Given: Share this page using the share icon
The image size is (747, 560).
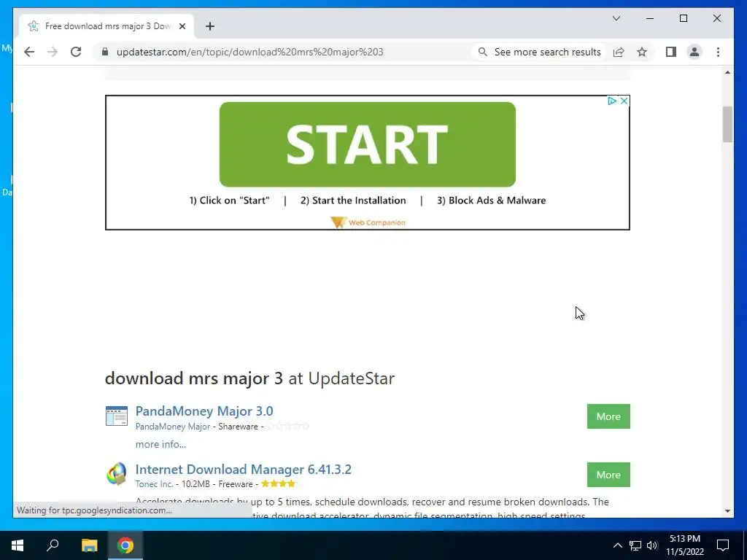Looking at the screenshot, I should coord(619,52).
